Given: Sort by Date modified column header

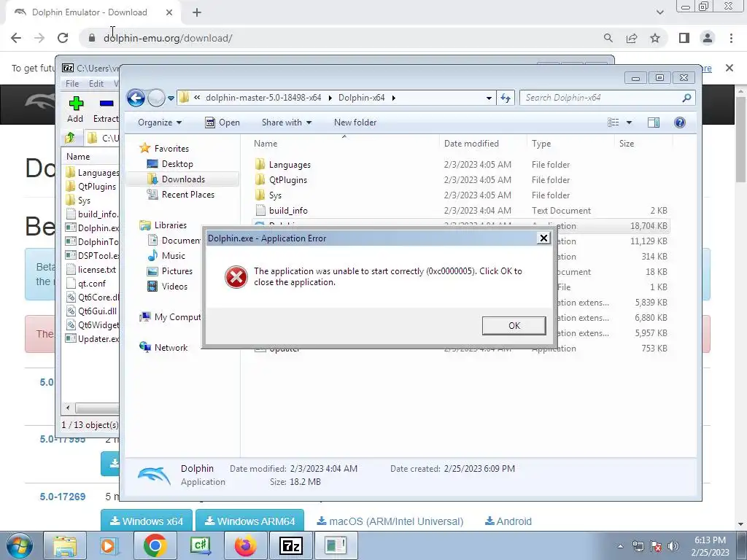Looking at the screenshot, I should pos(471,144).
